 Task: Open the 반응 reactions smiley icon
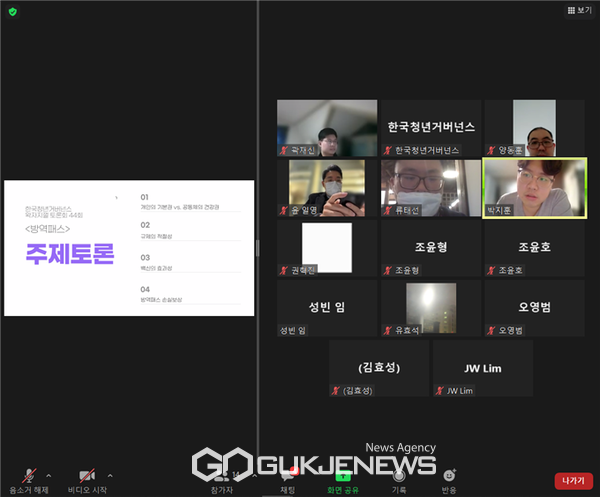[x=449, y=476]
